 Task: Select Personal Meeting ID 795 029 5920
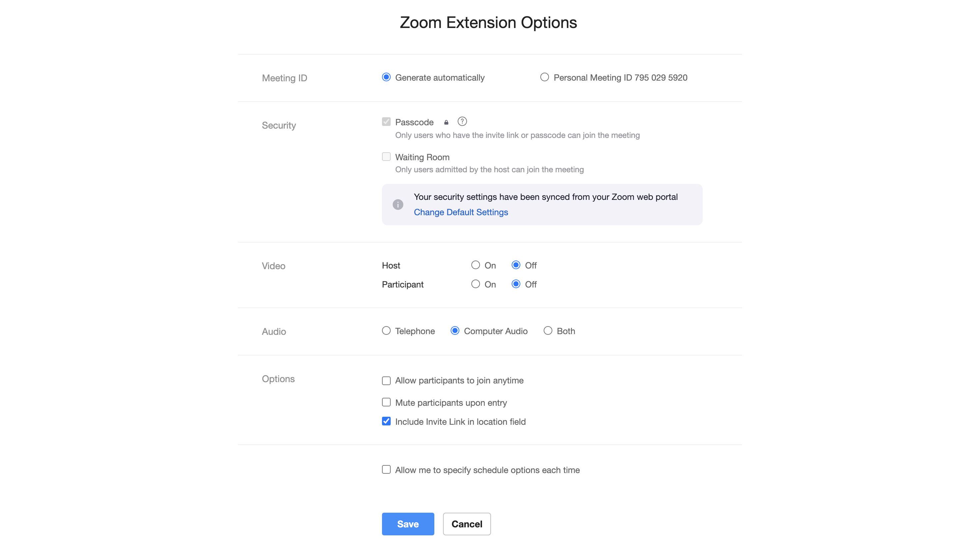(x=544, y=77)
